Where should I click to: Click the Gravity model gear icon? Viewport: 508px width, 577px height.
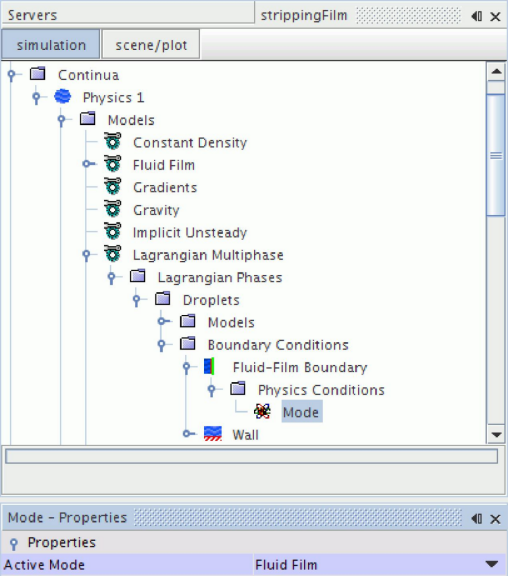point(112,209)
